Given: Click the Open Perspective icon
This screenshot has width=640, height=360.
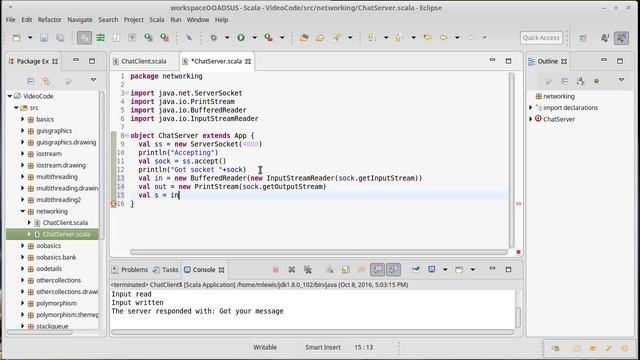Looking at the screenshot, I should pos(583,38).
